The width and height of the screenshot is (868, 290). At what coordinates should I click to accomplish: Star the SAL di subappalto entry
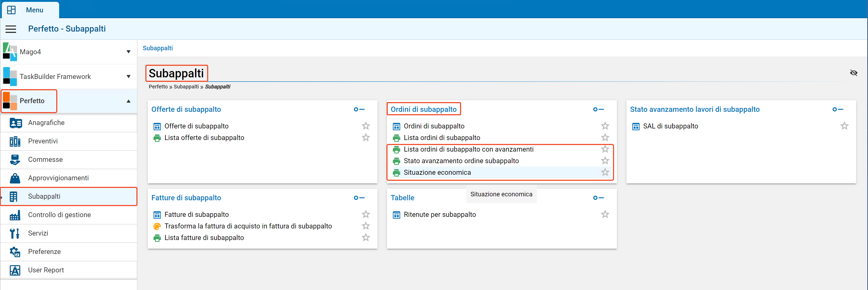[x=844, y=126]
